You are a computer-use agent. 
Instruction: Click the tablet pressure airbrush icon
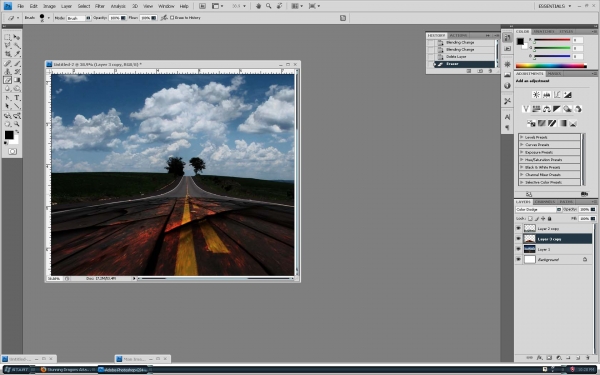[164, 18]
